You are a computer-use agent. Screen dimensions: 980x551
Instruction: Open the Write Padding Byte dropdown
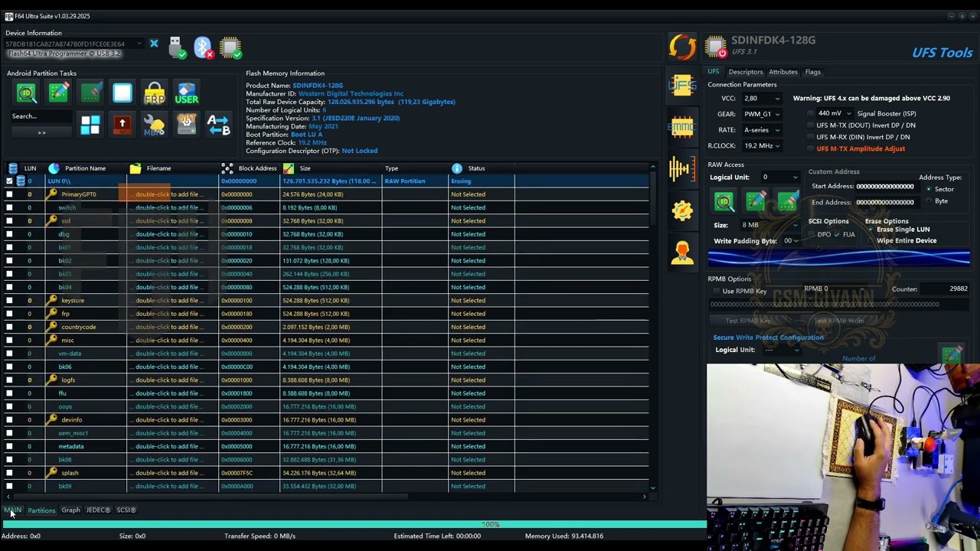[790, 241]
